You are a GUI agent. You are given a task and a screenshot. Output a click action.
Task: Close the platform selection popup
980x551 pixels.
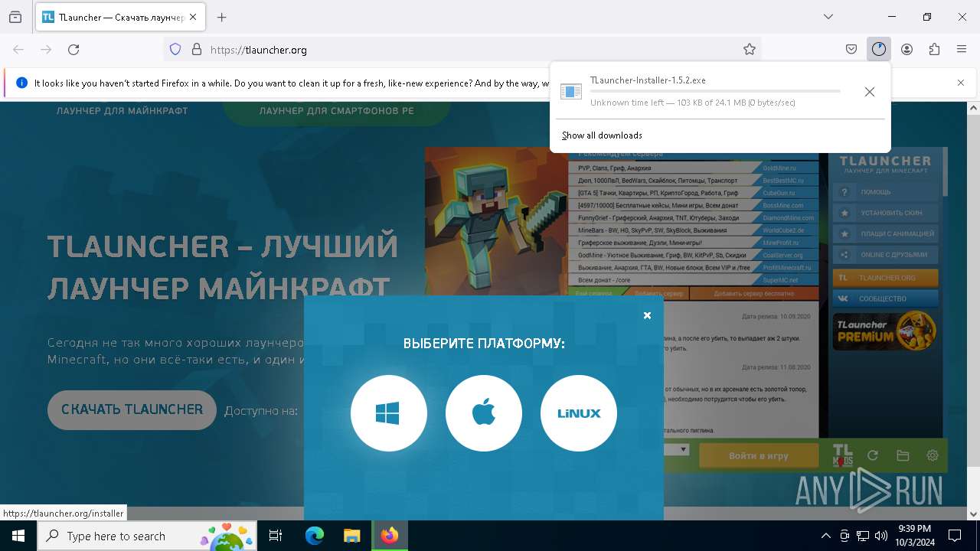647,315
